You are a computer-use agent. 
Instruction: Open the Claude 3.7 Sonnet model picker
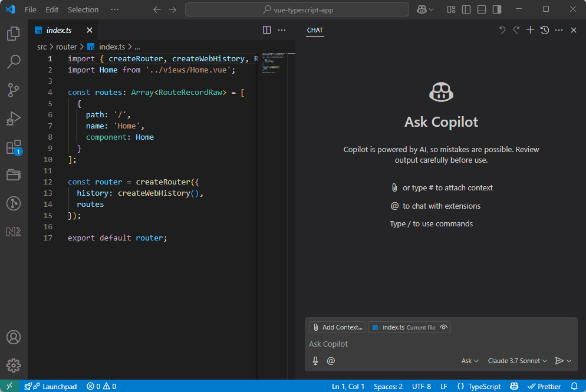point(518,361)
